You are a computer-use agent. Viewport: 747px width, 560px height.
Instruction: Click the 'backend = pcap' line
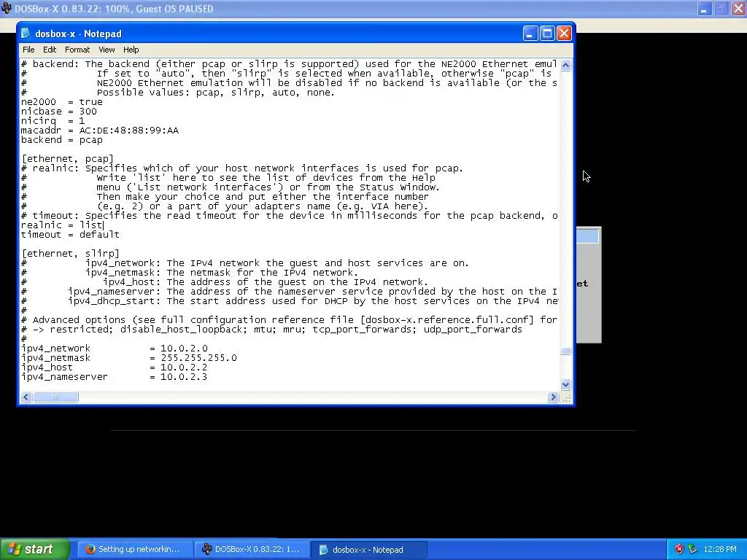(61, 140)
